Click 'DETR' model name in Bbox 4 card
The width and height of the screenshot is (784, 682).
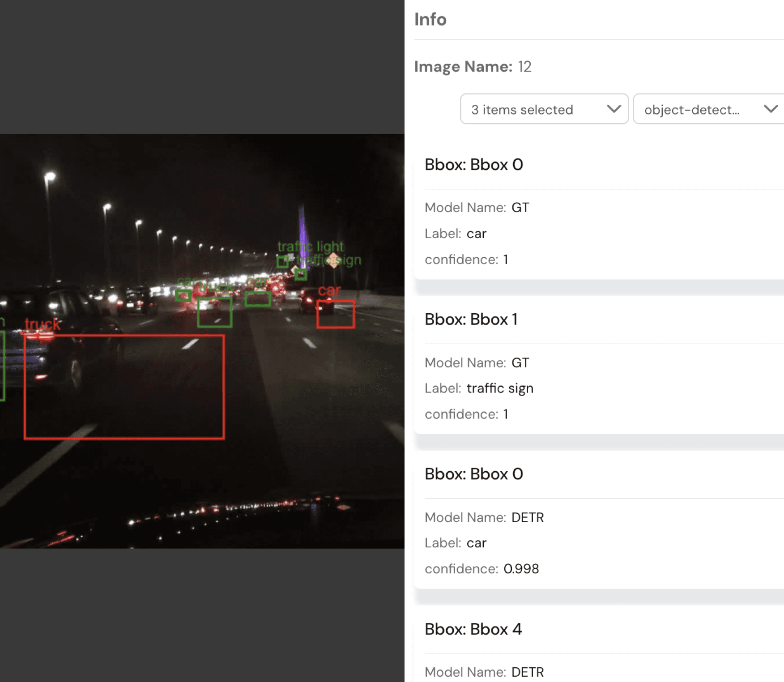(528, 672)
